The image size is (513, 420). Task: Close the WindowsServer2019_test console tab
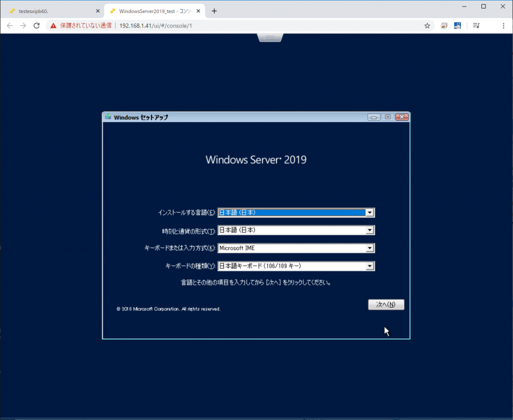click(x=198, y=11)
